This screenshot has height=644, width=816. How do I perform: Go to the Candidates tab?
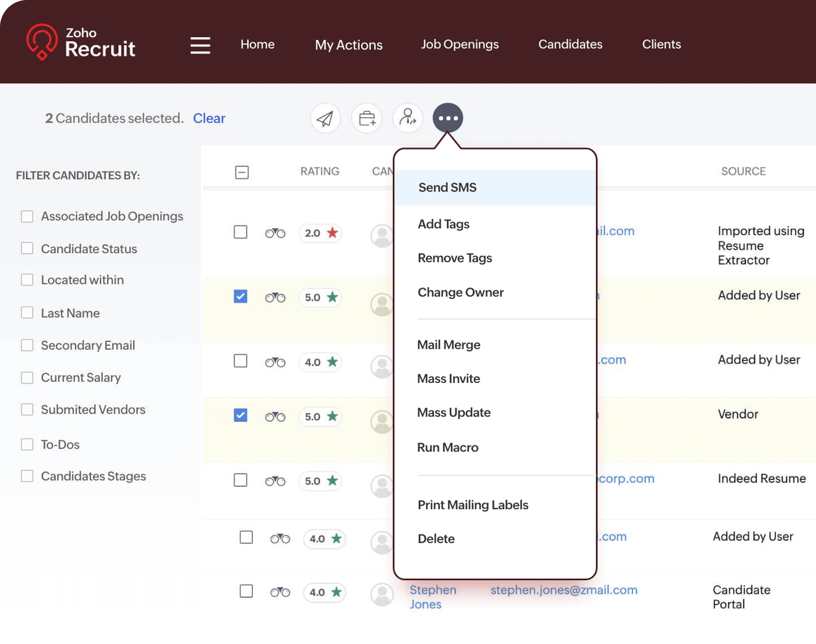[570, 44]
